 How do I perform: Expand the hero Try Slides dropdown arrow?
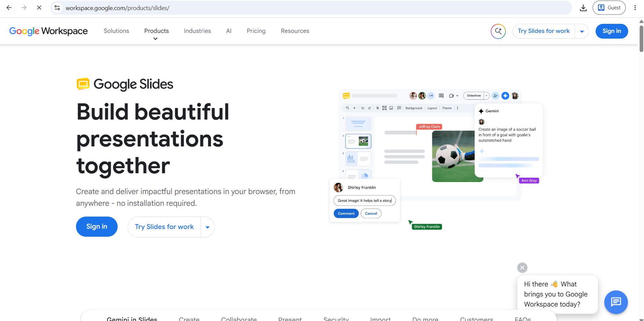click(x=208, y=227)
